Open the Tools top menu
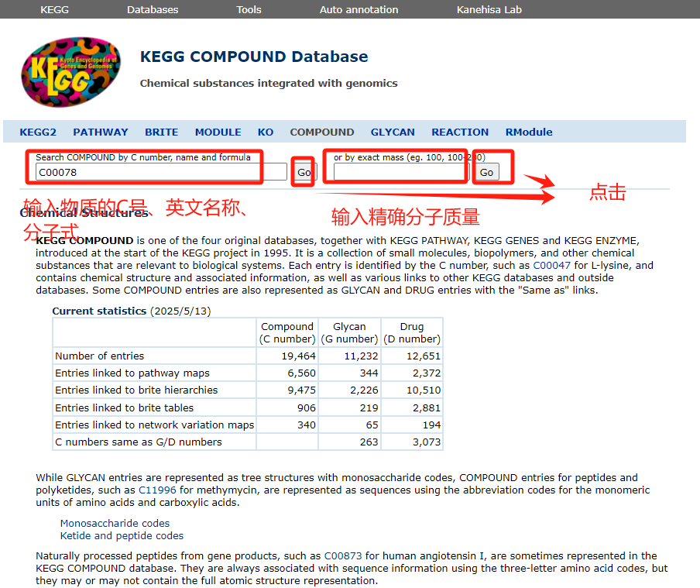 pyautogui.click(x=249, y=9)
